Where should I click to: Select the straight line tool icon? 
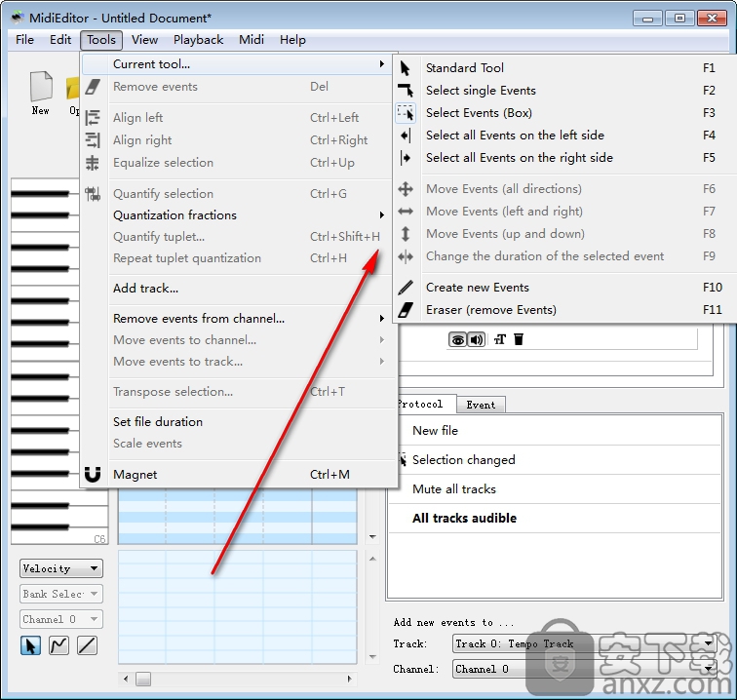(x=87, y=645)
